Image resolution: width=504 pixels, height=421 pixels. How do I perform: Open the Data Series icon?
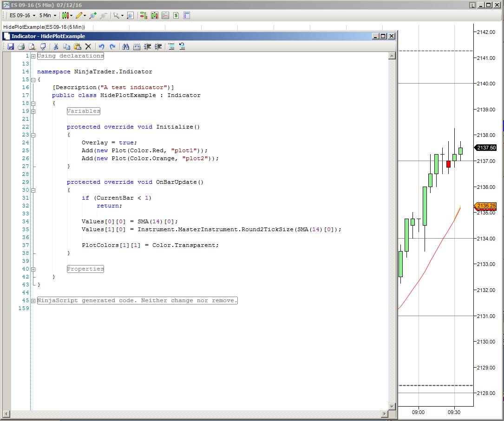coord(155,15)
